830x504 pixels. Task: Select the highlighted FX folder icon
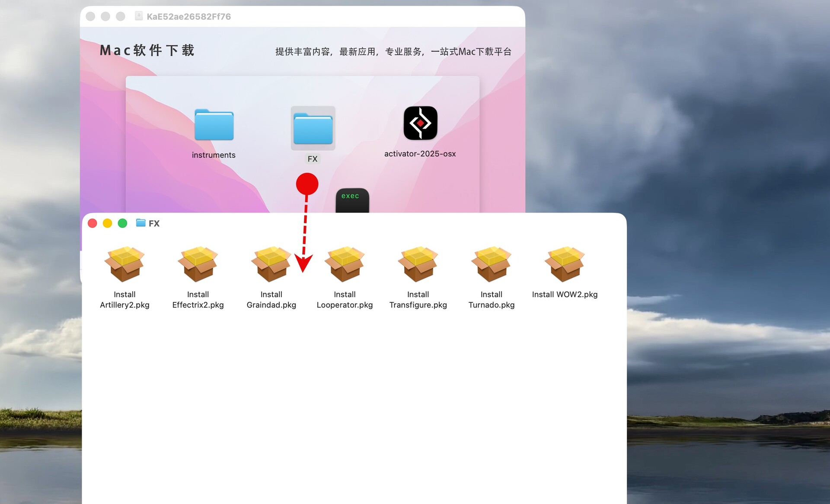[x=313, y=128]
